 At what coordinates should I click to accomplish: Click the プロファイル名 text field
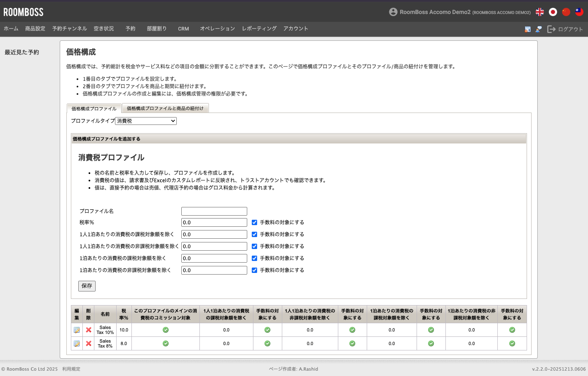pyautogui.click(x=214, y=211)
